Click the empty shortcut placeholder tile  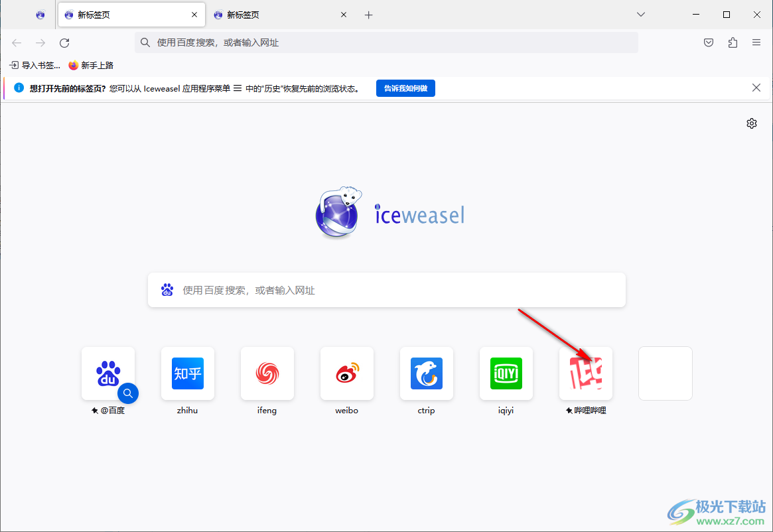pyautogui.click(x=665, y=373)
